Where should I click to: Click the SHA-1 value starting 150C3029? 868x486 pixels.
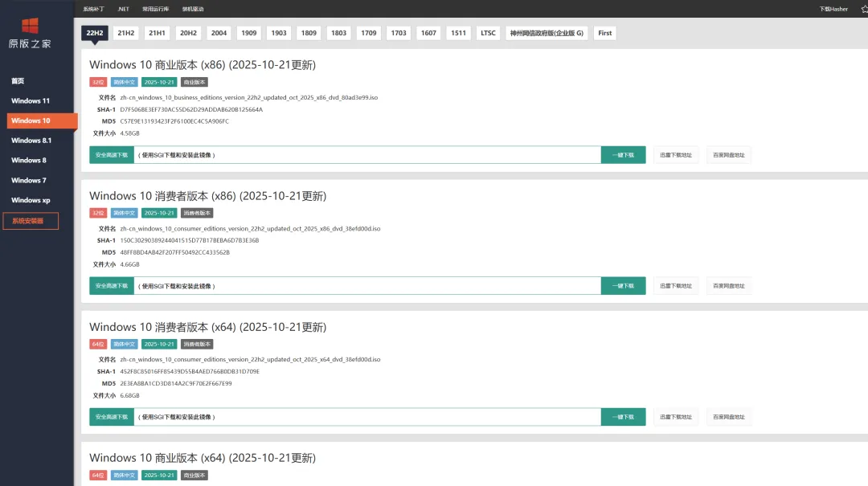190,241
